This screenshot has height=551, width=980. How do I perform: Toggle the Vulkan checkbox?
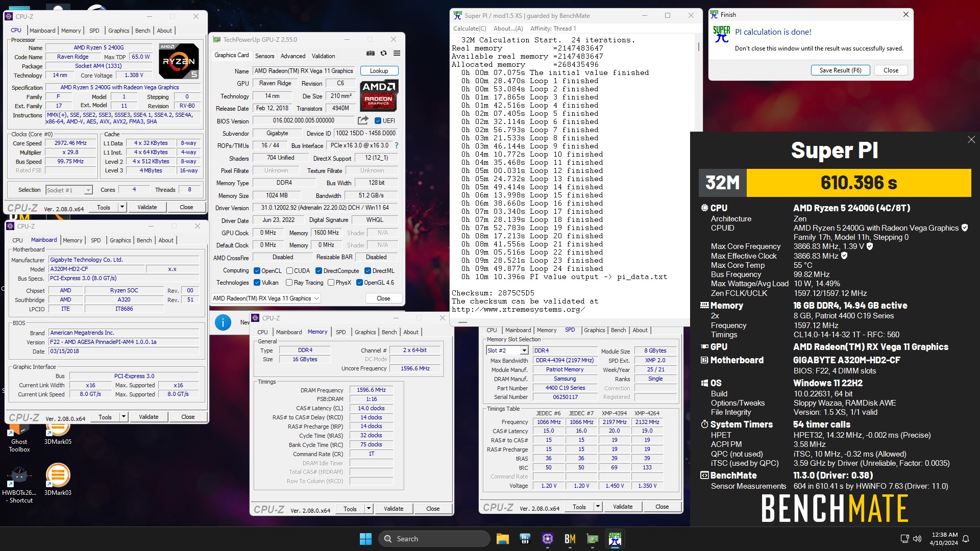tap(257, 283)
